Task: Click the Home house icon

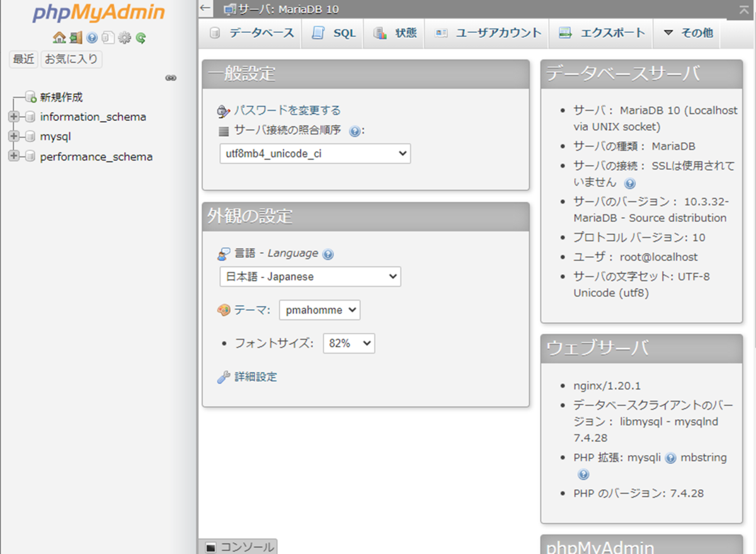Action: pos(59,38)
